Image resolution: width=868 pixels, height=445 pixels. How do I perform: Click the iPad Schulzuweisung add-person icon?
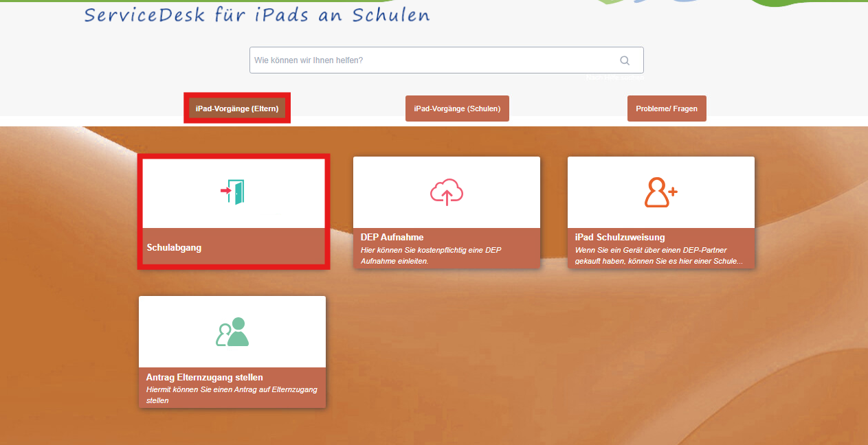coord(661,192)
